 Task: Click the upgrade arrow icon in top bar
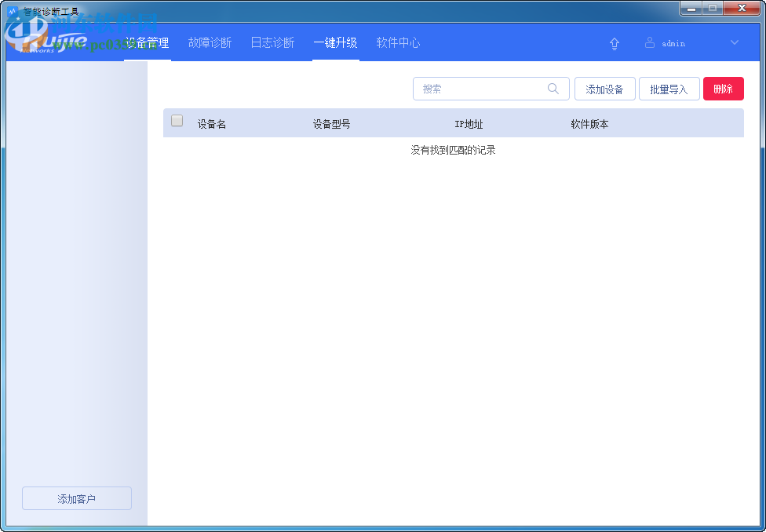coord(615,43)
